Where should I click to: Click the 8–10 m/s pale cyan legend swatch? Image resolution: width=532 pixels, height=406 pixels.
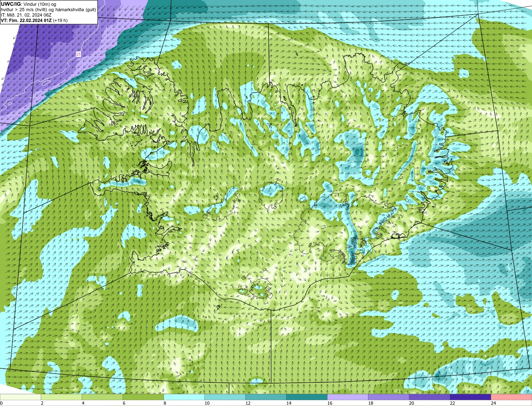point(185,397)
